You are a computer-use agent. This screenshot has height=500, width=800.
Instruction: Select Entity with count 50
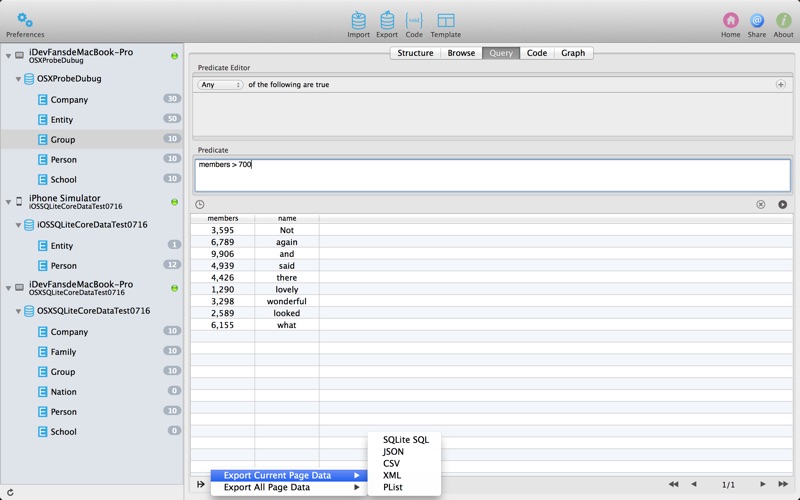pos(92,119)
